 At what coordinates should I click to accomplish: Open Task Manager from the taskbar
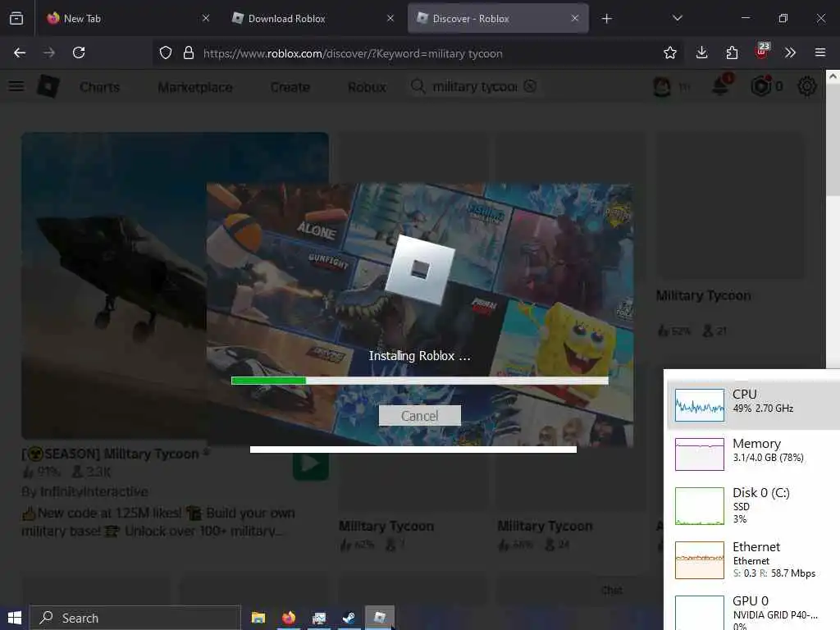(x=319, y=618)
